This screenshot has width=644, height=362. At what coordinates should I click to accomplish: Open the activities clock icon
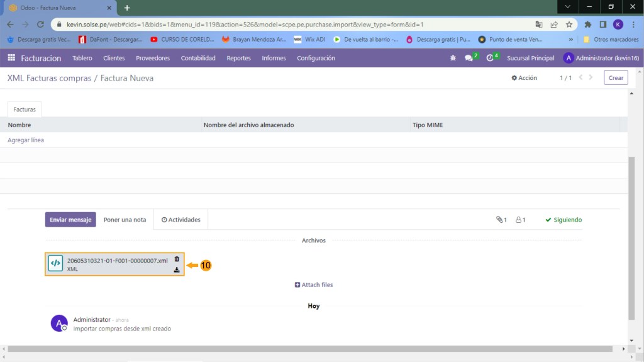[x=491, y=58]
